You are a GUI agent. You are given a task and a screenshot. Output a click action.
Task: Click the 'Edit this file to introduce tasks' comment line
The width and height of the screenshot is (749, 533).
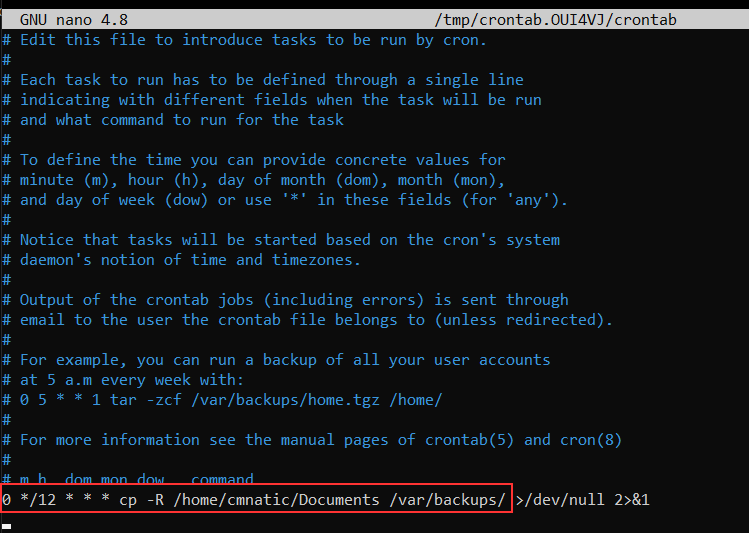[252, 40]
